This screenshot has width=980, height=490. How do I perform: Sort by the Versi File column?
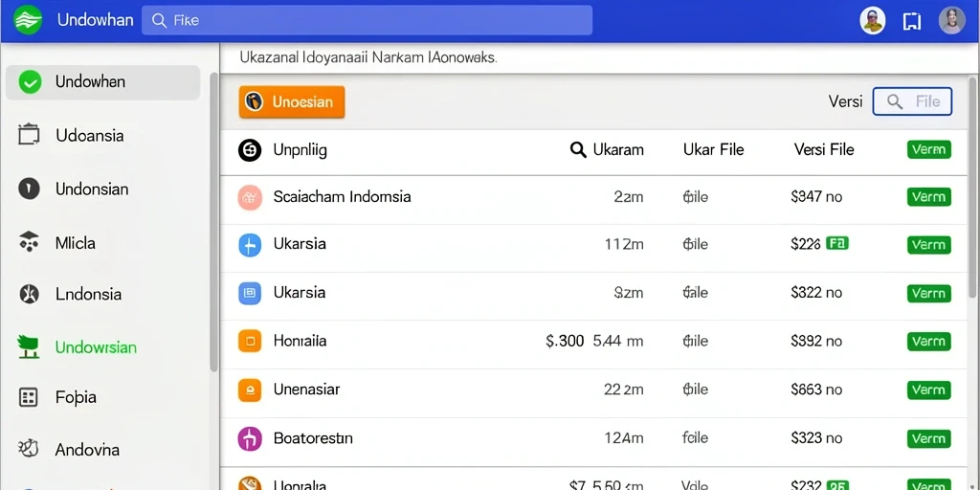[824, 150]
